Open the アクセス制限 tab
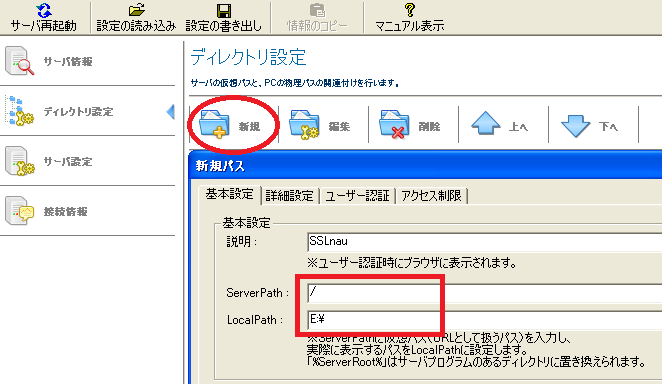Image resolution: width=662 pixels, height=384 pixels. [x=431, y=196]
